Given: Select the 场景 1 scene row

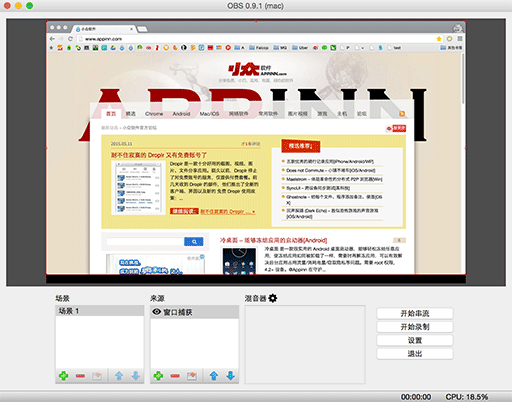Looking at the screenshot, I should 100,311.
